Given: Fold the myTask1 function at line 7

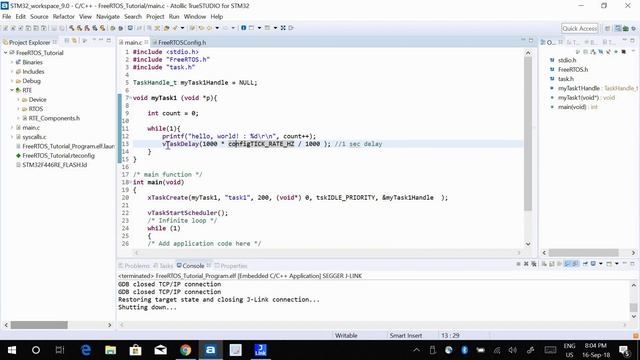Looking at the screenshot, I should click(131, 98).
